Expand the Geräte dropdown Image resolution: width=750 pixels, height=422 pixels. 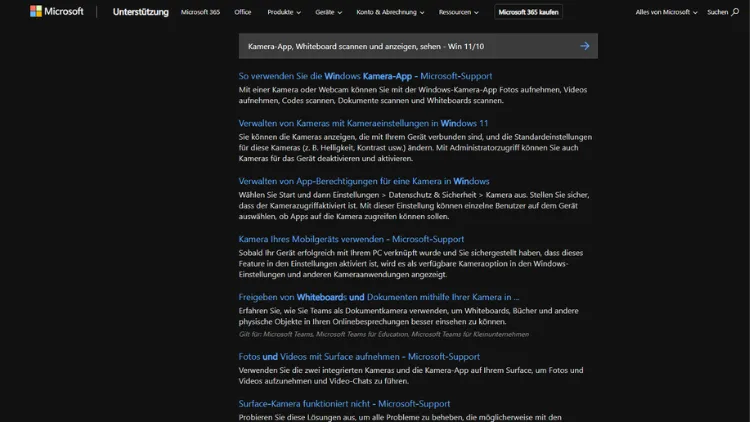[x=328, y=12]
